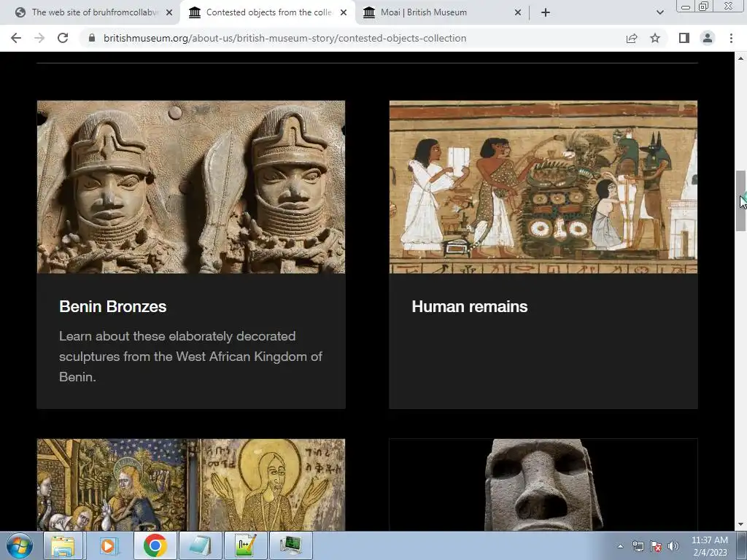This screenshot has width=747, height=560.
Task: Open Chrome's three-dot menu
Action: tap(731, 38)
